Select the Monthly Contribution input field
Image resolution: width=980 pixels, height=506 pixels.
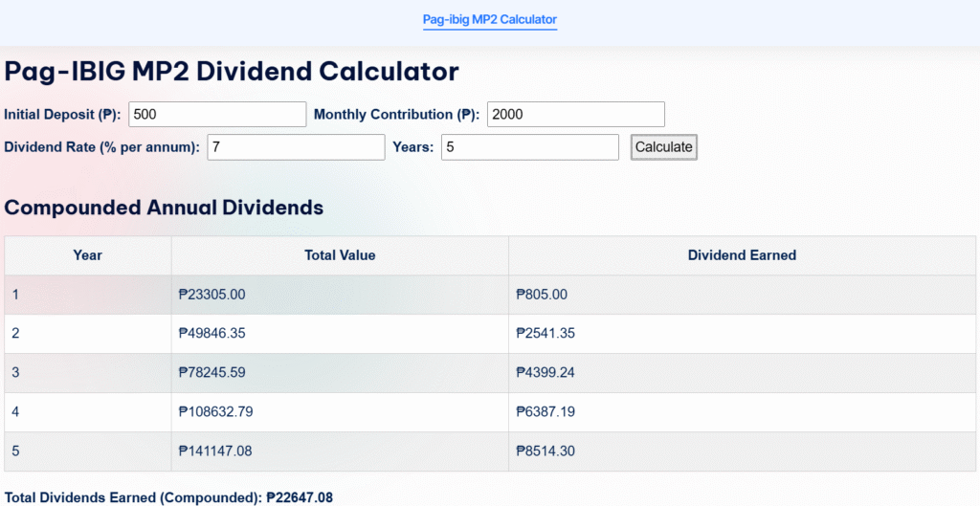tap(575, 115)
